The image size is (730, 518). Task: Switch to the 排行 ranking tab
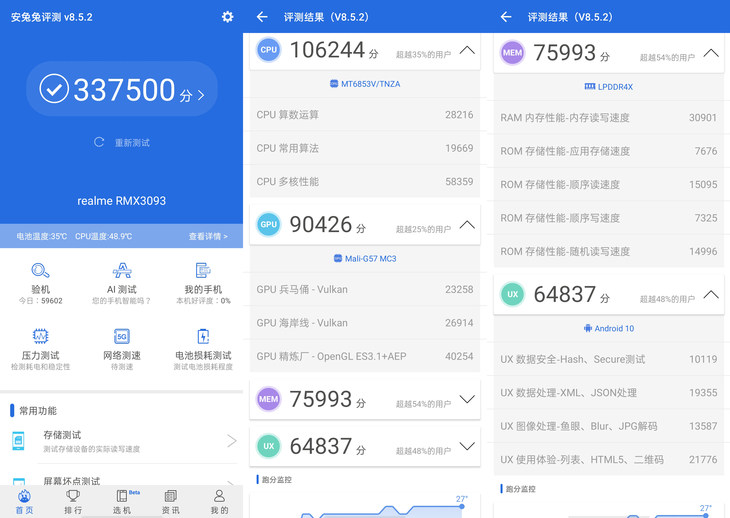[x=73, y=501]
